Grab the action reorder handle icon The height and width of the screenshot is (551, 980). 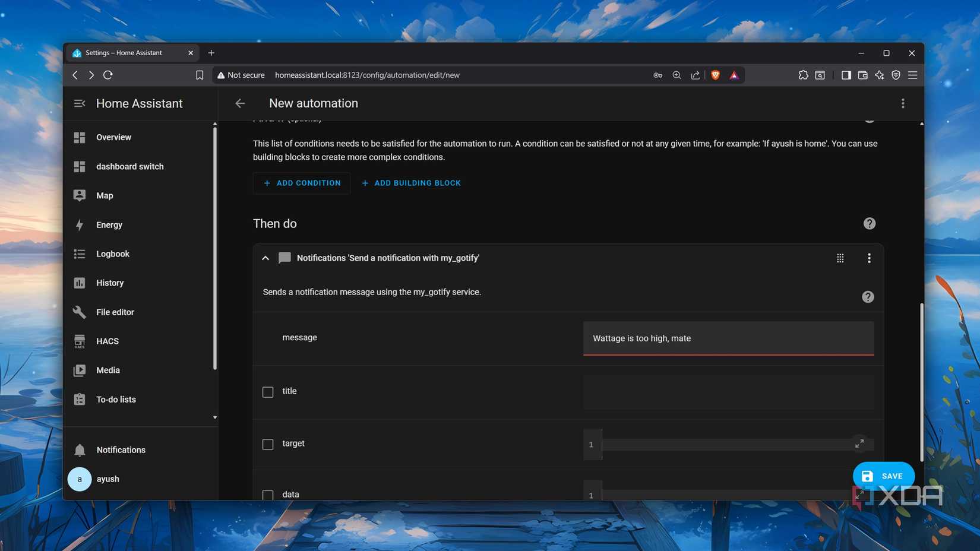[x=840, y=258]
